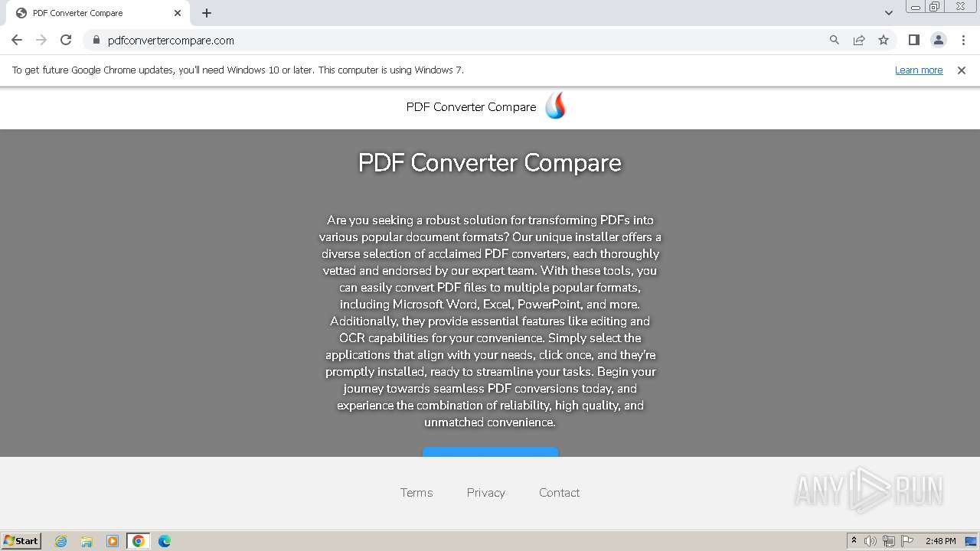This screenshot has width=980, height=551.
Task: Expand the tab search dropdown arrow
Action: (x=888, y=13)
